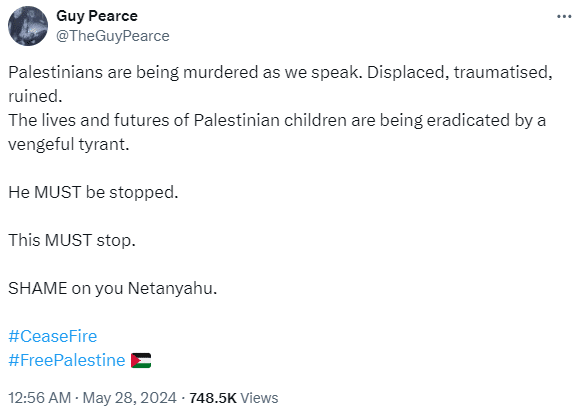The height and width of the screenshot is (406, 581).
Task: Click the word 'Netanyahu' in the tweet
Action: [170, 289]
